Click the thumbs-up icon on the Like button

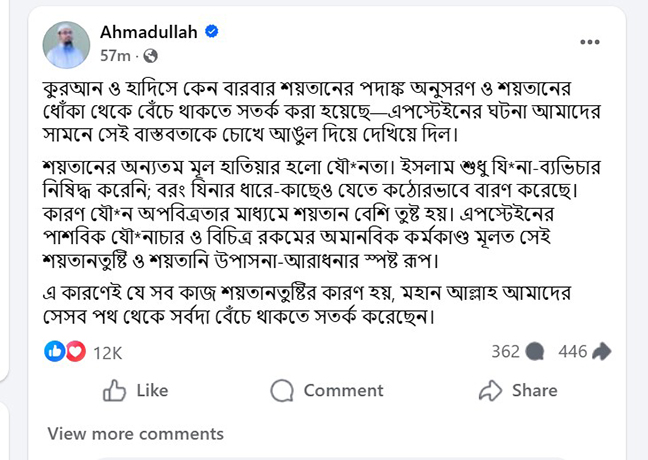(115, 390)
